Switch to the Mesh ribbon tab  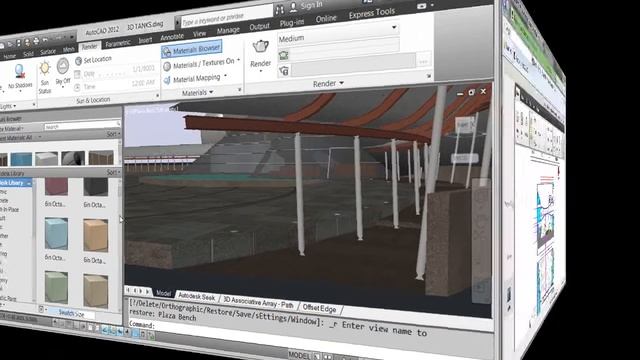69,49
